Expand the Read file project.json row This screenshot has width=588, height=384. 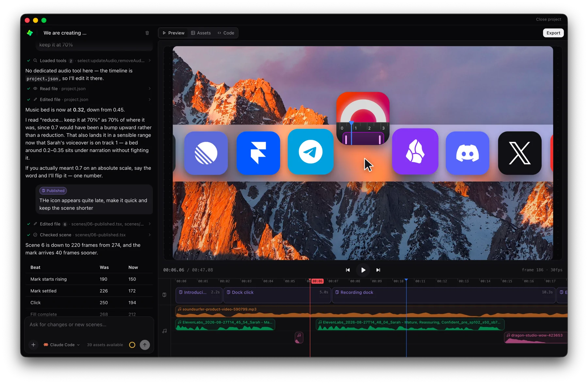click(89, 89)
